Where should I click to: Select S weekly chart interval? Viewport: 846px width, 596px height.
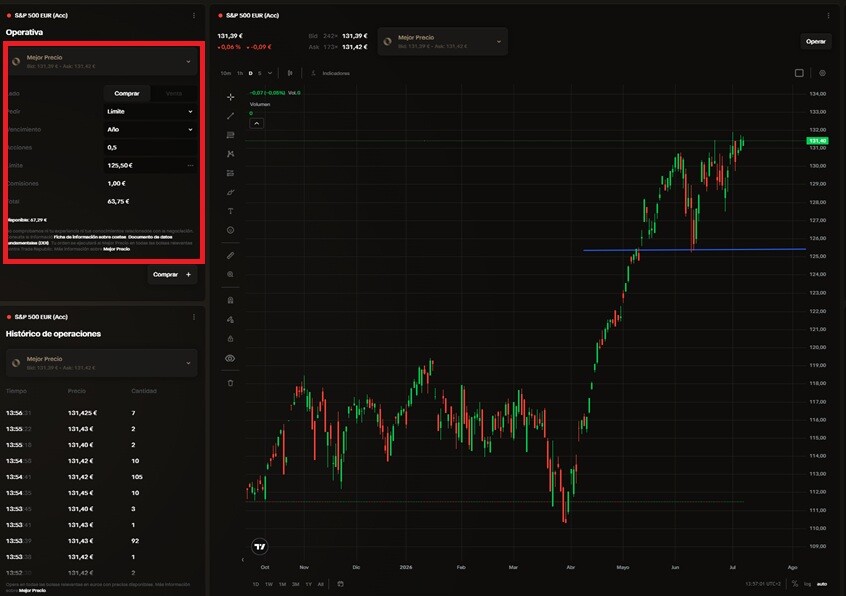(260, 73)
